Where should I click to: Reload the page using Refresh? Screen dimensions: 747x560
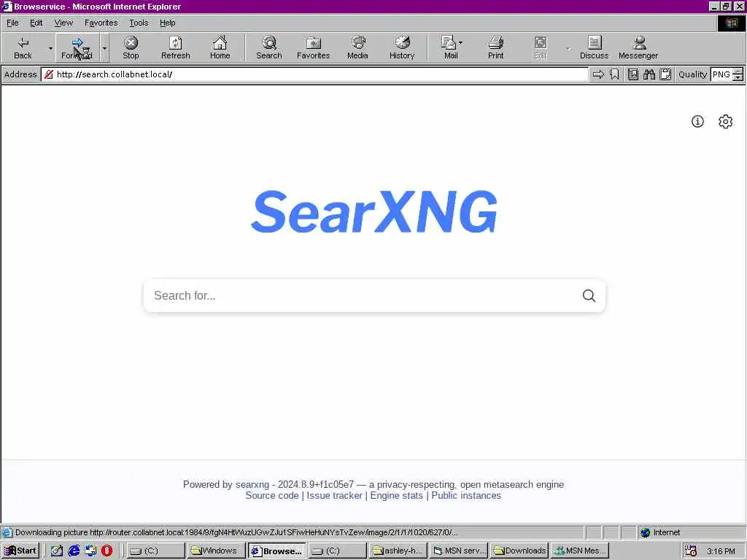pyautogui.click(x=175, y=47)
